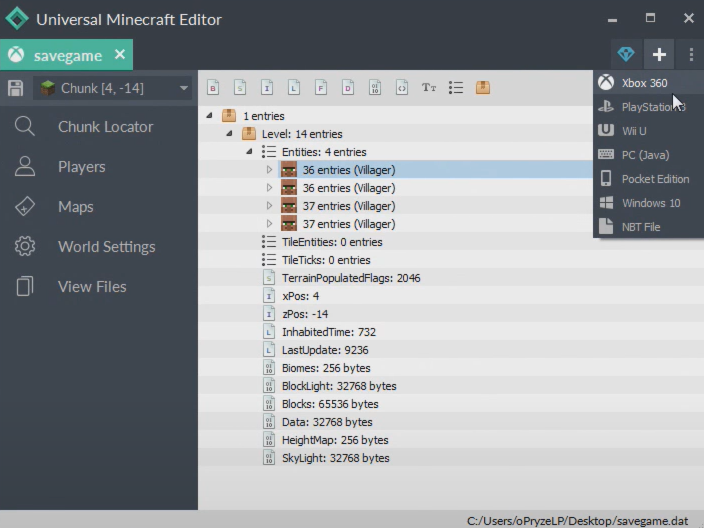Close the savegame tab
Viewport: 704px width, 528px height.
[x=120, y=54]
